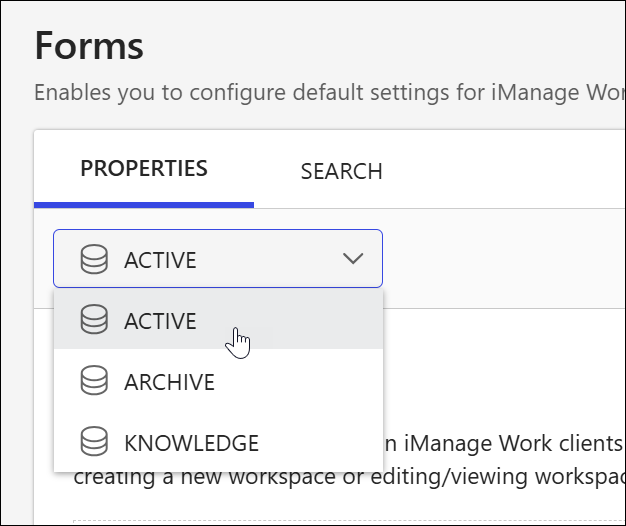Image resolution: width=626 pixels, height=526 pixels.
Task: Click the 'Enables you to configure' description text
Action: click(x=330, y=93)
